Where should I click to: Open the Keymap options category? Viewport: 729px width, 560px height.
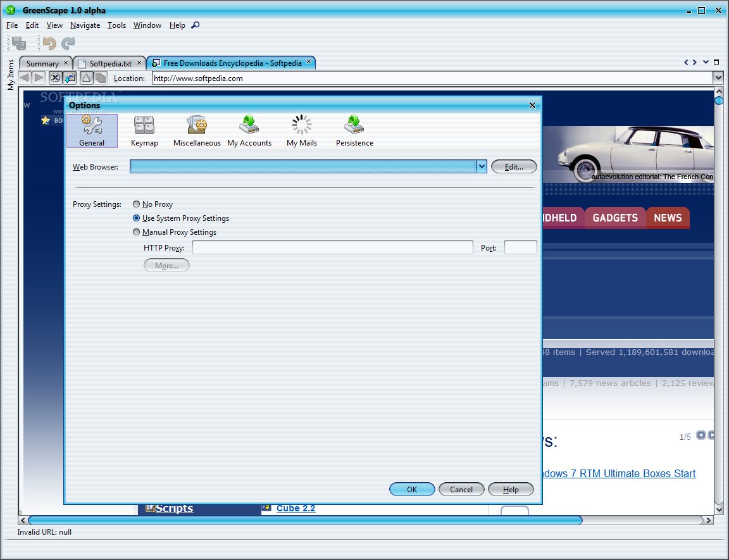pyautogui.click(x=144, y=131)
